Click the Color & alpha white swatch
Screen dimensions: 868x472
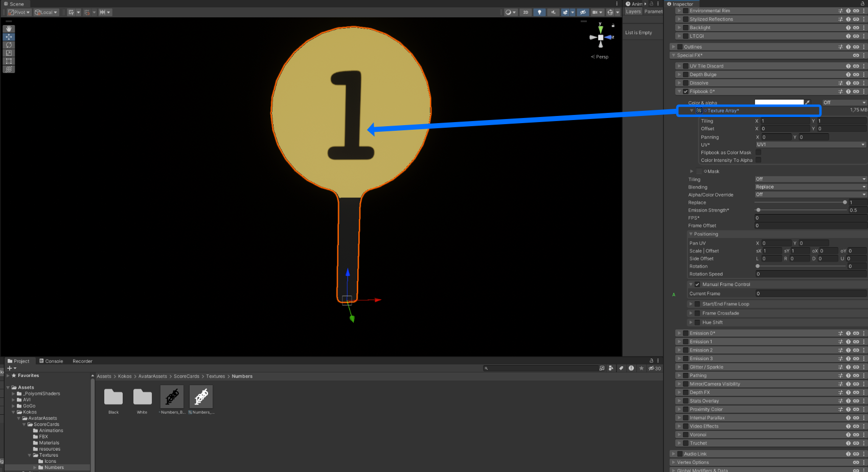pos(779,103)
